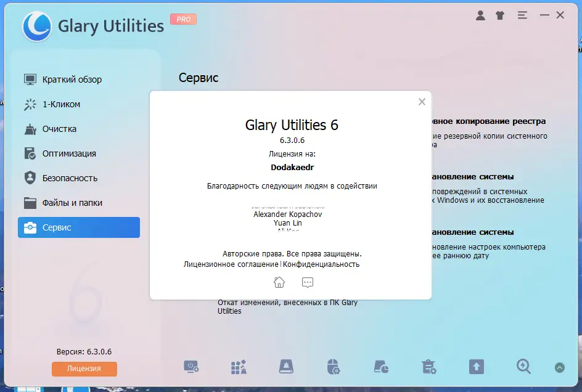Open the Disk Space Analyzer icon
582x392 pixels.
[381, 367]
